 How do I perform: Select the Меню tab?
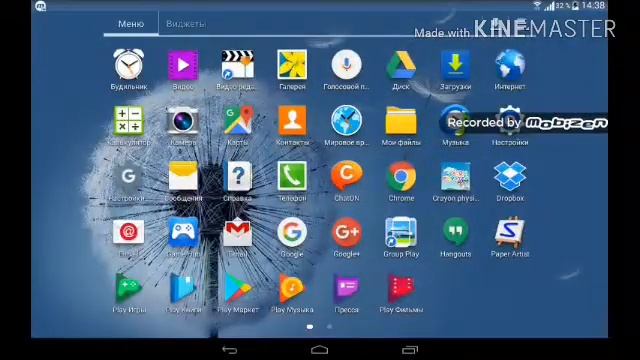point(131,24)
